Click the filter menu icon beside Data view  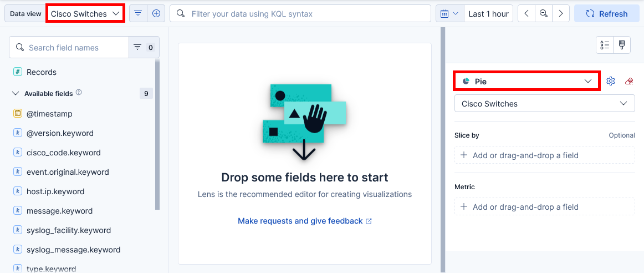click(139, 13)
